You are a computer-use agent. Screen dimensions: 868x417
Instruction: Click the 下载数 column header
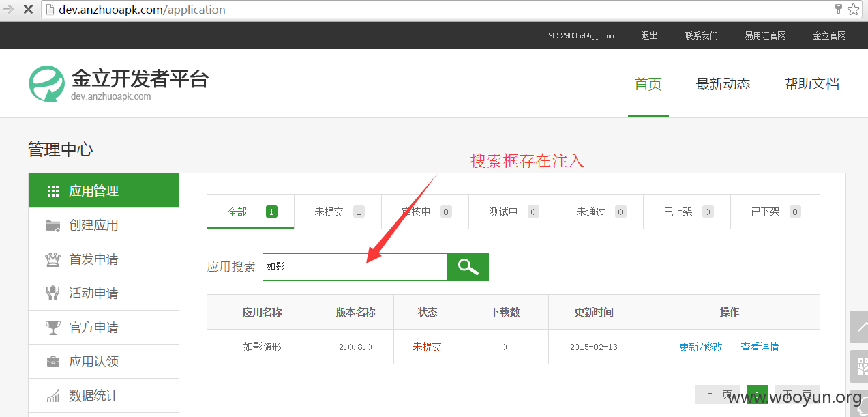tap(505, 312)
